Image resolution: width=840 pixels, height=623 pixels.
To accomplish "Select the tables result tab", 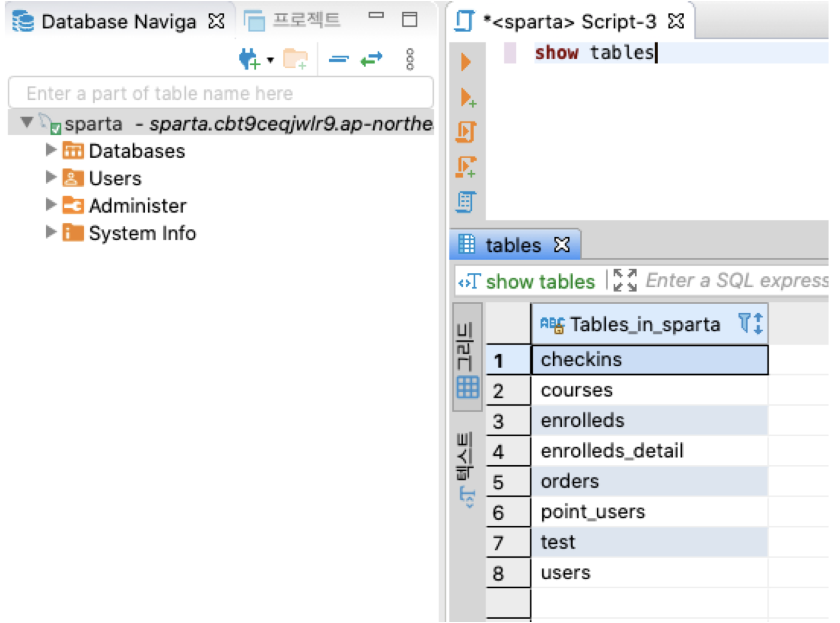I will pyautogui.click(x=512, y=245).
